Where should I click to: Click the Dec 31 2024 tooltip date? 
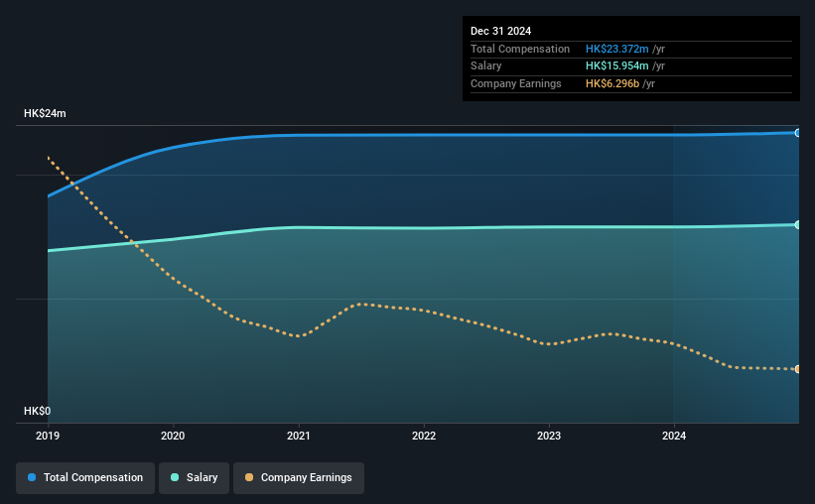(500, 31)
